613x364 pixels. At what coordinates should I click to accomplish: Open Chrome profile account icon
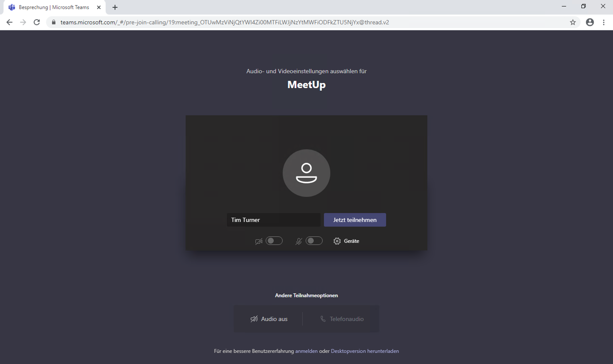pos(590,22)
